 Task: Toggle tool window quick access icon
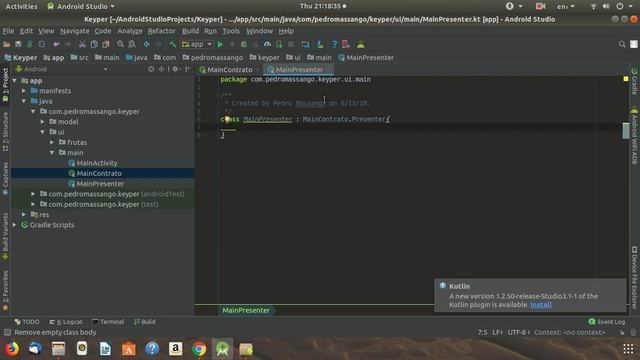click(x=7, y=332)
